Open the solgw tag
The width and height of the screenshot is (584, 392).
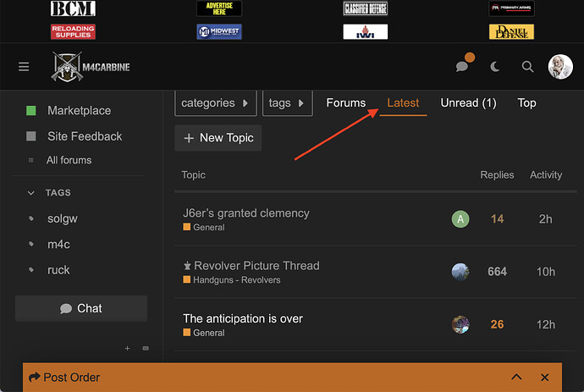click(x=62, y=218)
